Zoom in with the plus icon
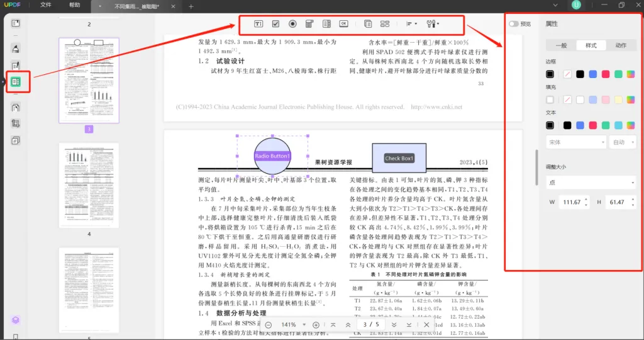Image resolution: width=644 pixels, height=340 pixels. click(x=316, y=325)
